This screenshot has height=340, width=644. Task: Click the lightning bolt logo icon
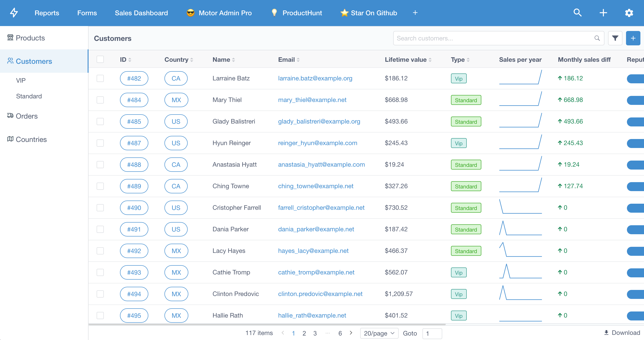pos(14,13)
